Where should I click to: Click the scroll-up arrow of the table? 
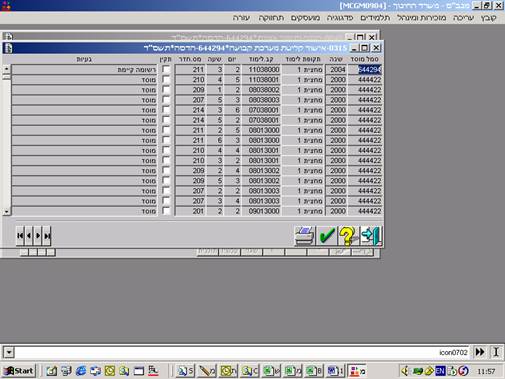pyautogui.click(x=7, y=69)
